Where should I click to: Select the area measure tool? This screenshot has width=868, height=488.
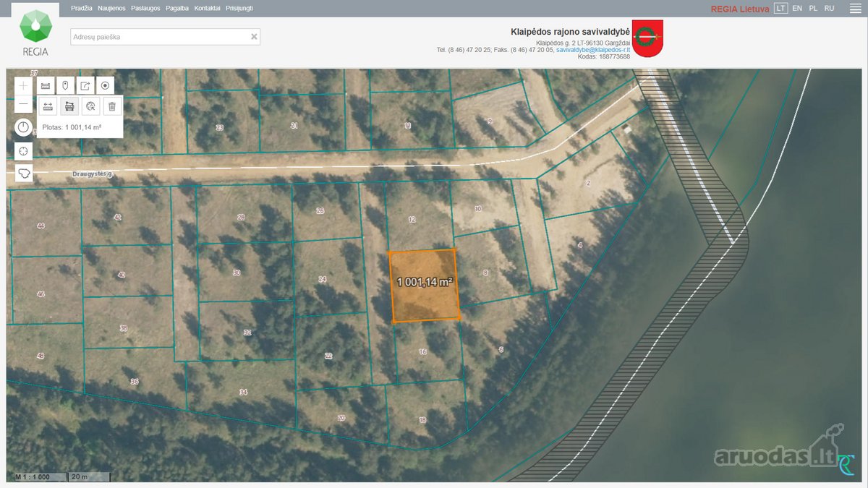pyautogui.click(x=69, y=106)
